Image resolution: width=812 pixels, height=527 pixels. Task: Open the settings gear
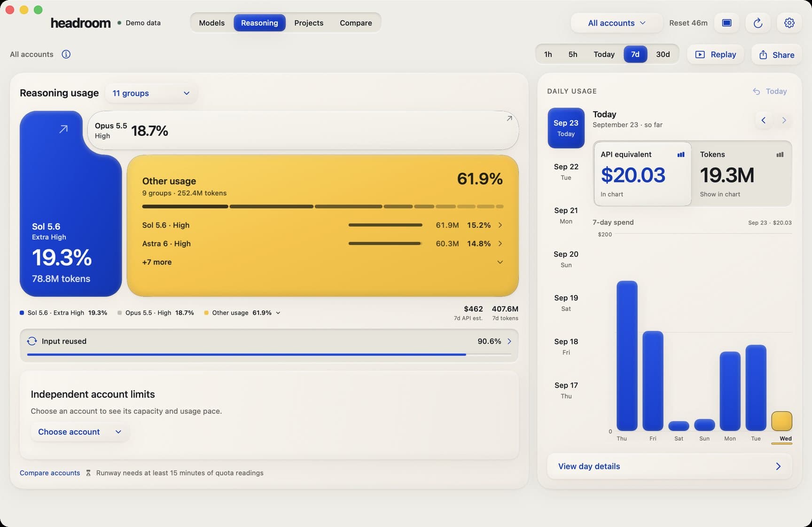(789, 23)
